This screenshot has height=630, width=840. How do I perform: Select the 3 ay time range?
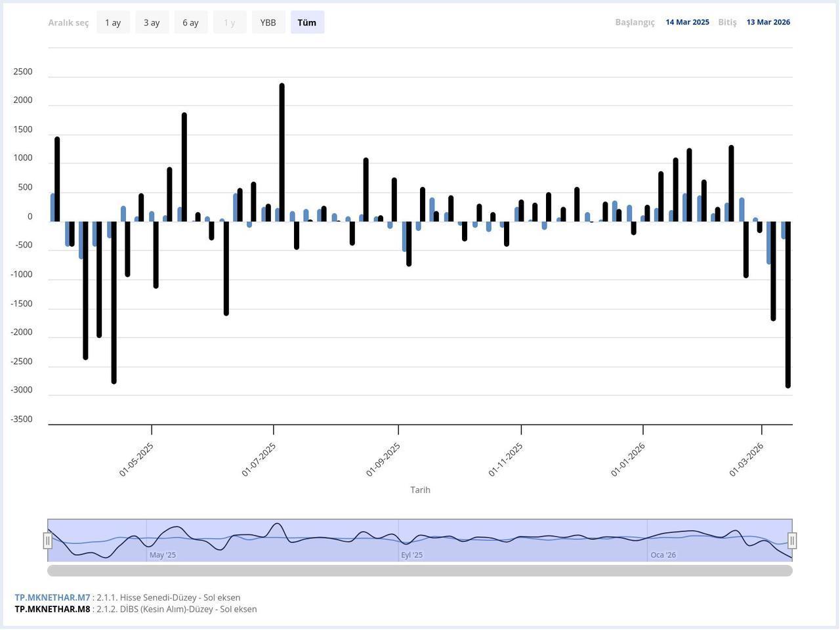click(x=152, y=22)
